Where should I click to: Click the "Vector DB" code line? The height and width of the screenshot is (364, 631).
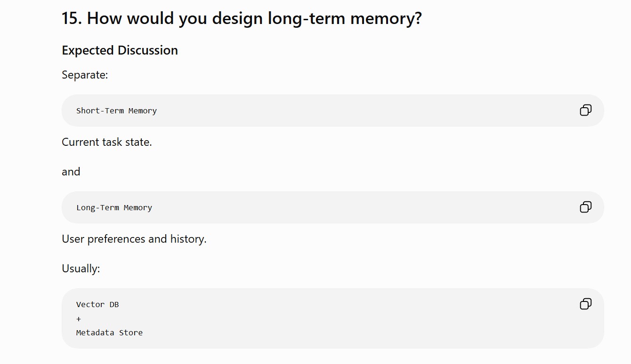point(97,304)
